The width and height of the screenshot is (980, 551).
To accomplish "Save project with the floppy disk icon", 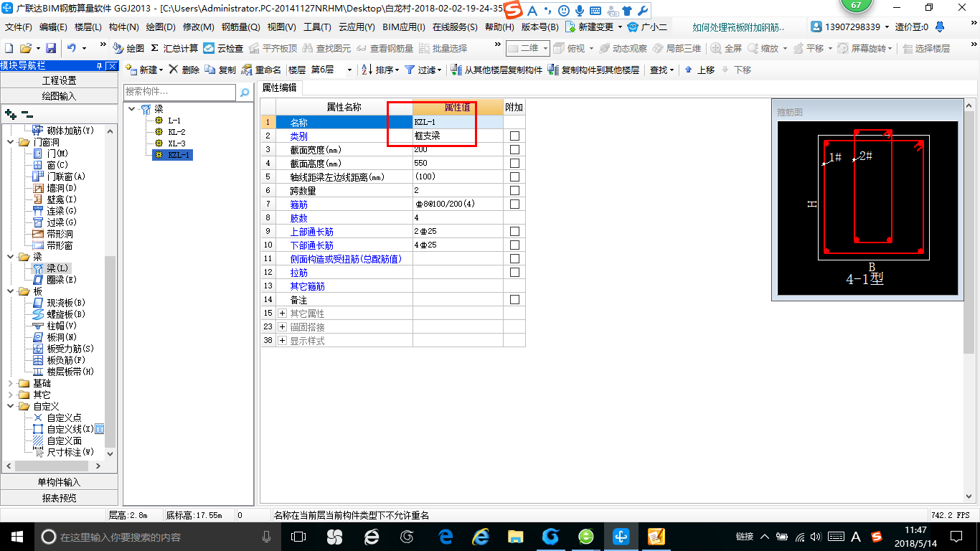I will (x=51, y=48).
